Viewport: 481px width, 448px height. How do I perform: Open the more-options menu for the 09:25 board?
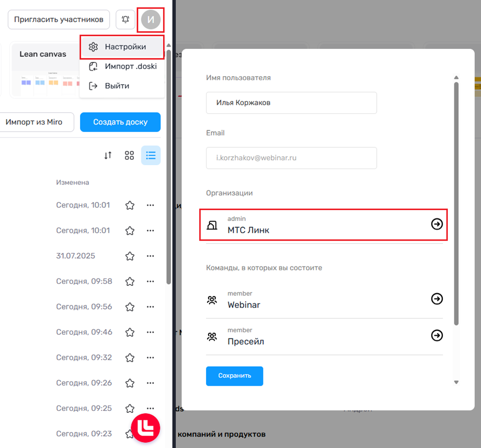coord(150,408)
